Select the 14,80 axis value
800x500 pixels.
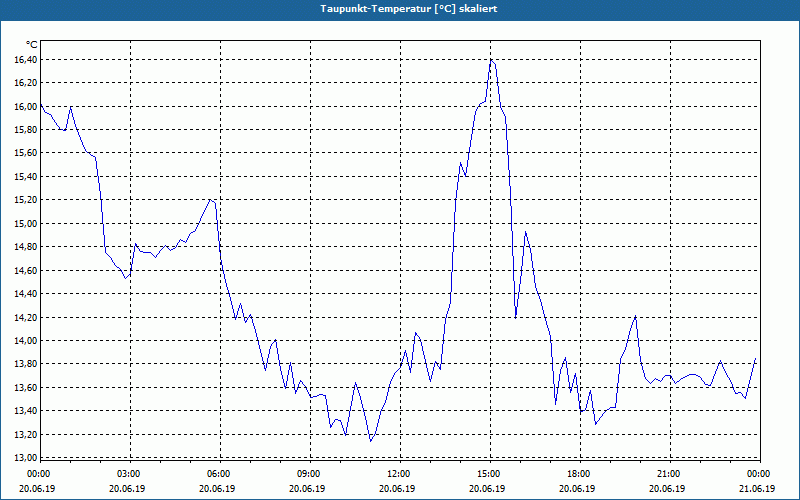tap(25, 247)
